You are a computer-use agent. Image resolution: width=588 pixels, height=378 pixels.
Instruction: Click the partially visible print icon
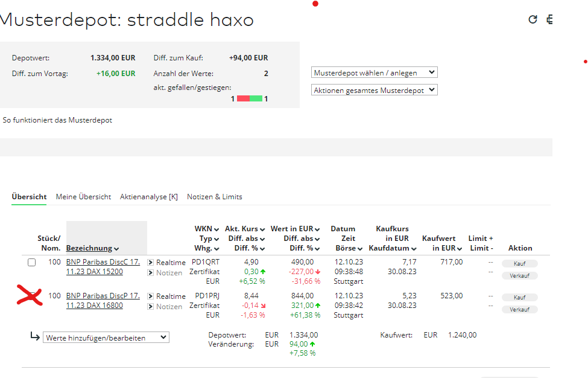pos(549,19)
